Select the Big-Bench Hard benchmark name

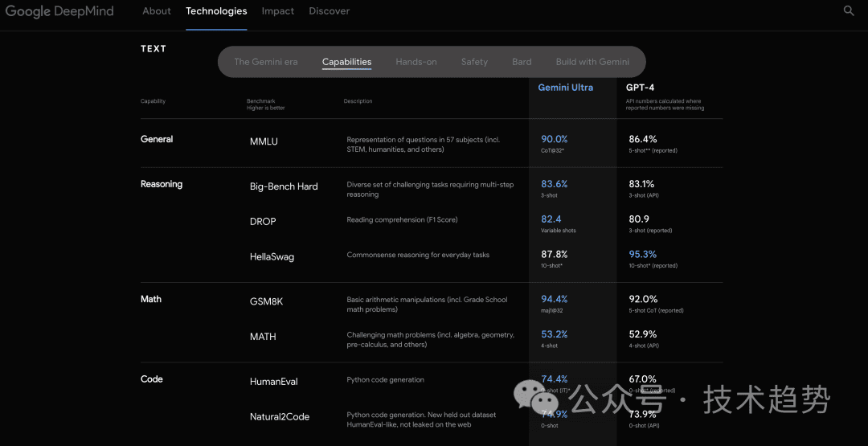[x=284, y=186]
